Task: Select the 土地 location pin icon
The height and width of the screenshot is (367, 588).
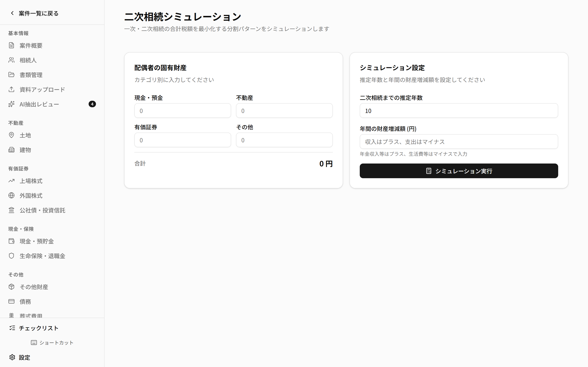Action: [12, 135]
